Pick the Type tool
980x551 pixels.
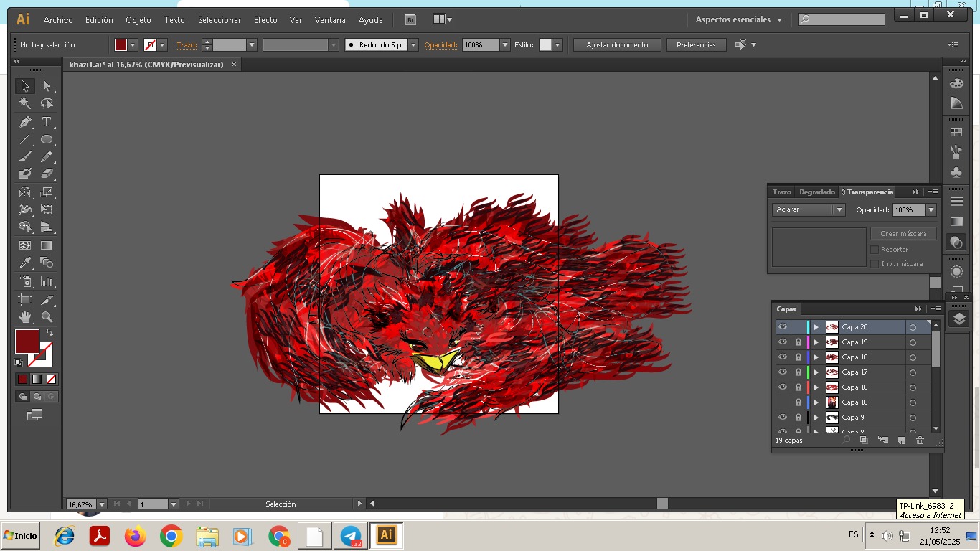coord(47,122)
